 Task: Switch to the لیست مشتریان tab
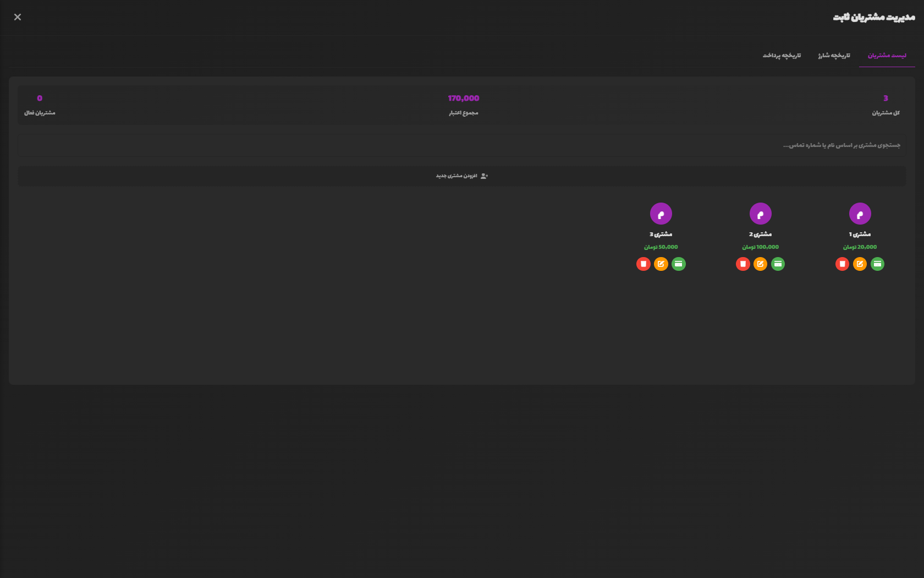click(887, 56)
